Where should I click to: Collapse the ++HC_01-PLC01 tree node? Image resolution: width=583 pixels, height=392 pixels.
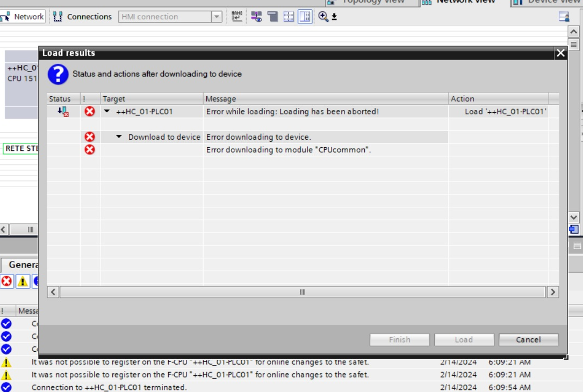point(107,111)
